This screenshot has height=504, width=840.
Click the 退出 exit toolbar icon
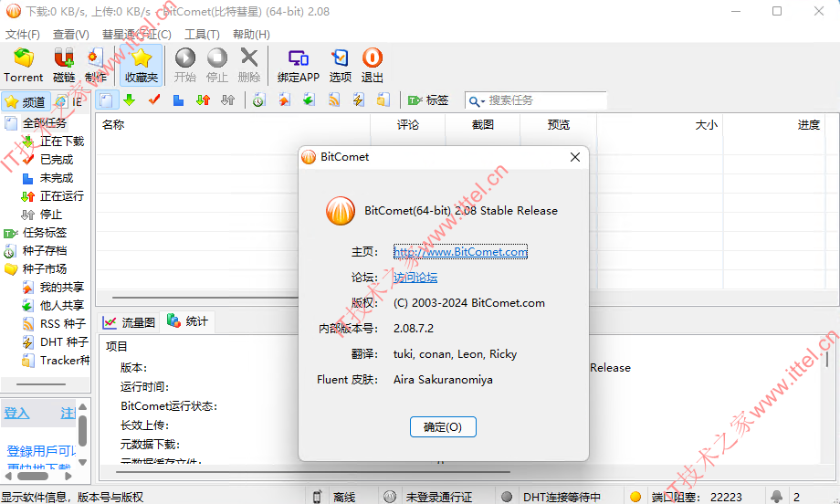373,66
